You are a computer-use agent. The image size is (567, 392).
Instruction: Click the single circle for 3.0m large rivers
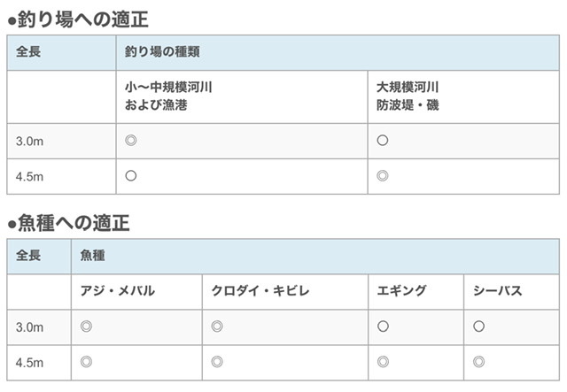[x=383, y=141]
